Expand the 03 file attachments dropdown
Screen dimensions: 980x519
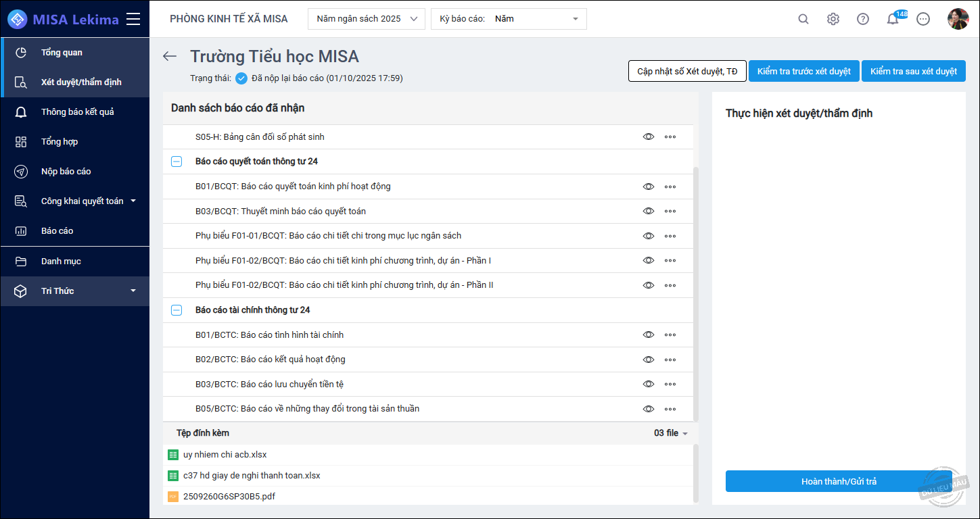click(x=670, y=433)
